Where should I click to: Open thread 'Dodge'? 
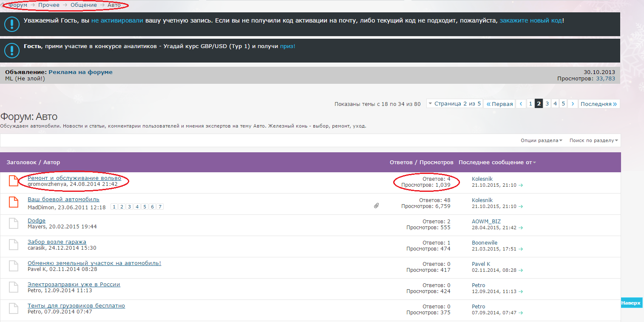click(37, 220)
